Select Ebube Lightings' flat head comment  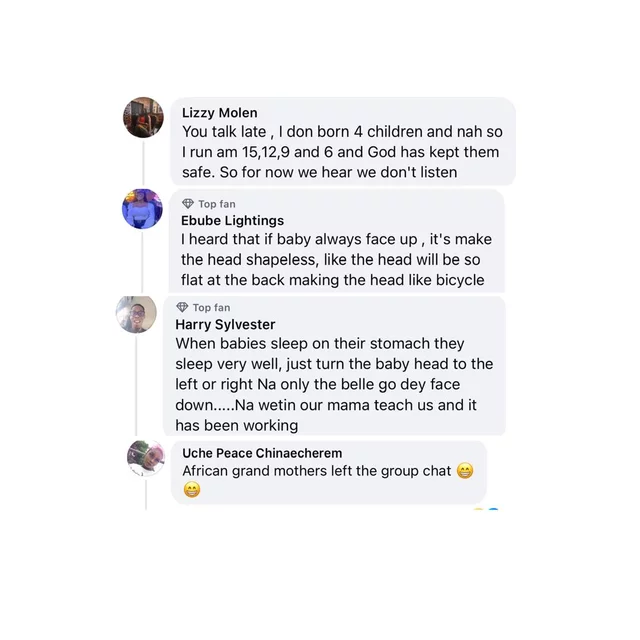336,260
